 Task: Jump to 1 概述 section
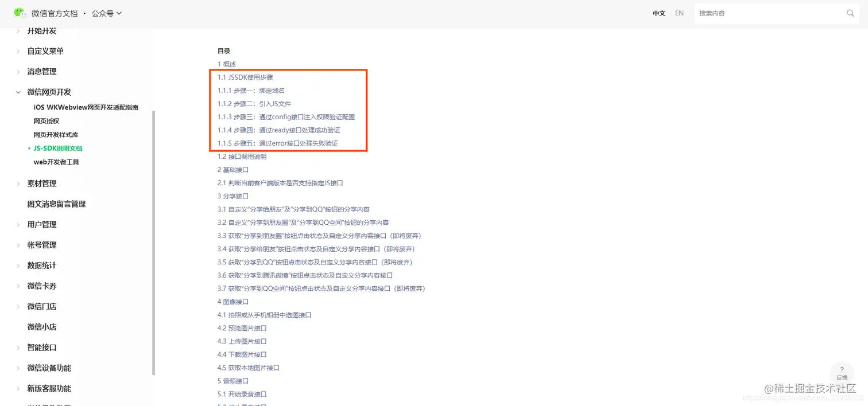coord(227,64)
